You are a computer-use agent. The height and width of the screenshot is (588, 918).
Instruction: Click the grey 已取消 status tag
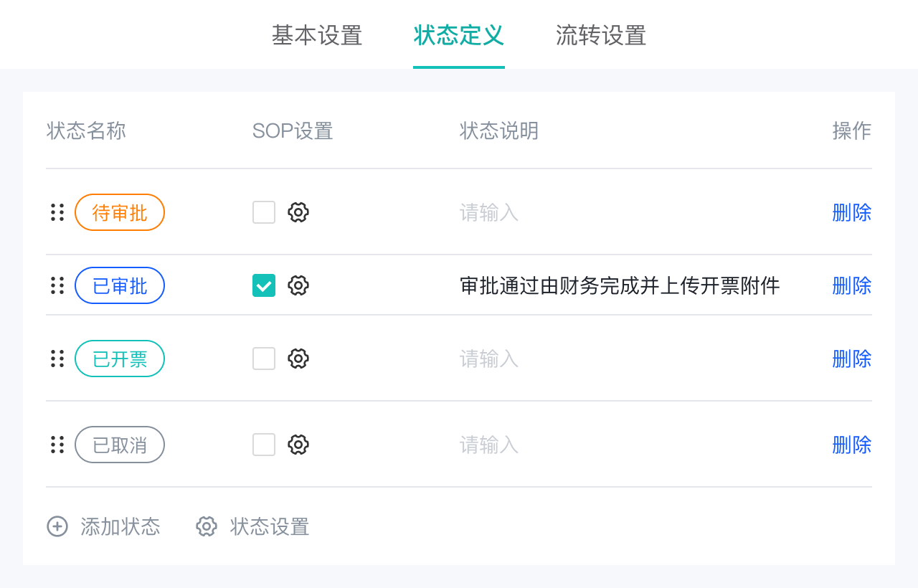pyautogui.click(x=120, y=445)
